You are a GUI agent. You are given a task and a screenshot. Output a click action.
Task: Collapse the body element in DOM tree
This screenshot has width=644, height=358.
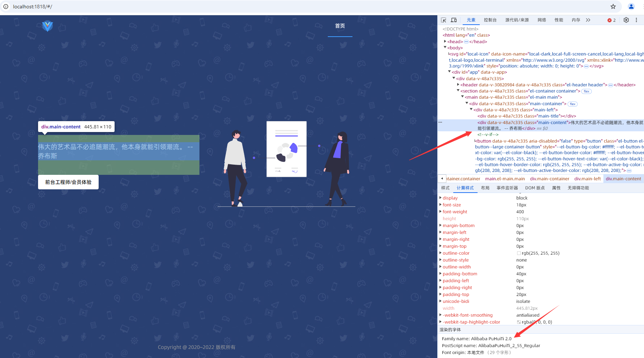pyautogui.click(x=445, y=48)
